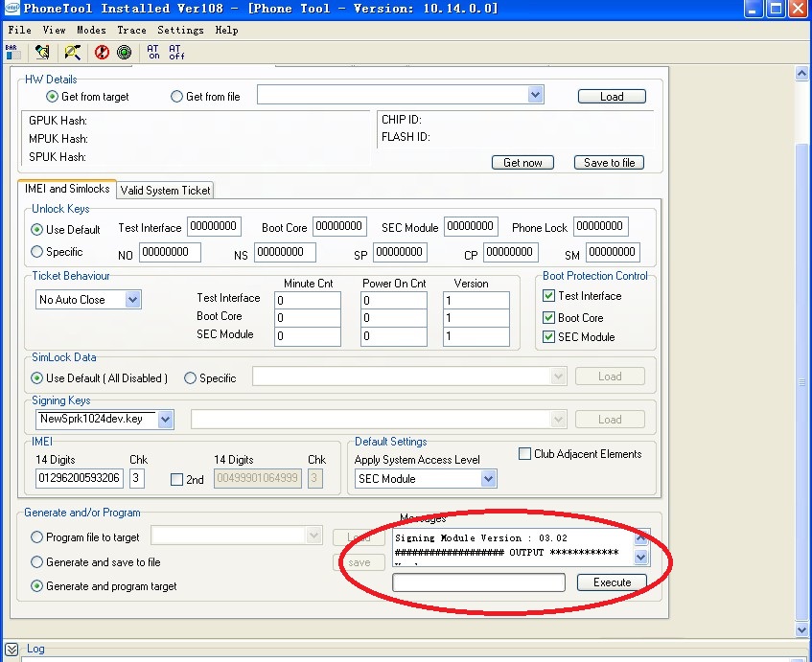Turn AT on from toolbar
The width and height of the screenshot is (812, 662).
(153, 53)
